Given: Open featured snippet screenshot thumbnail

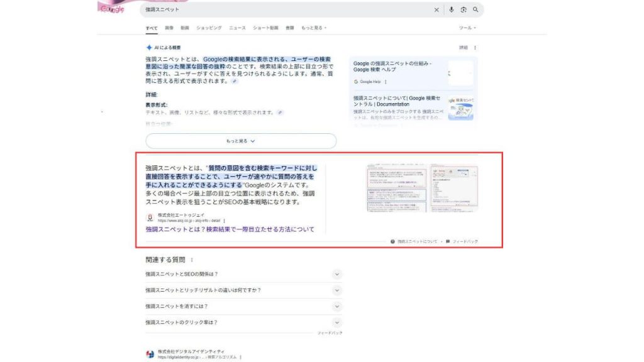Looking at the screenshot, I should coord(422,188).
